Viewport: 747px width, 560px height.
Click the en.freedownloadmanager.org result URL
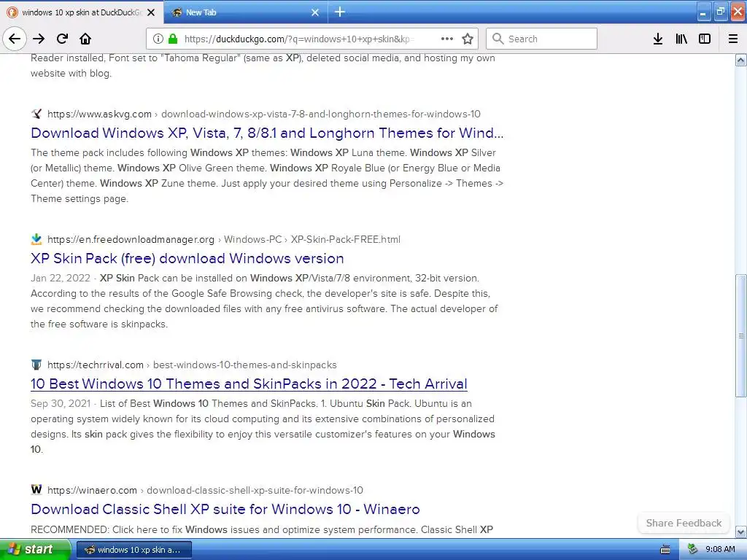coord(131,239)
